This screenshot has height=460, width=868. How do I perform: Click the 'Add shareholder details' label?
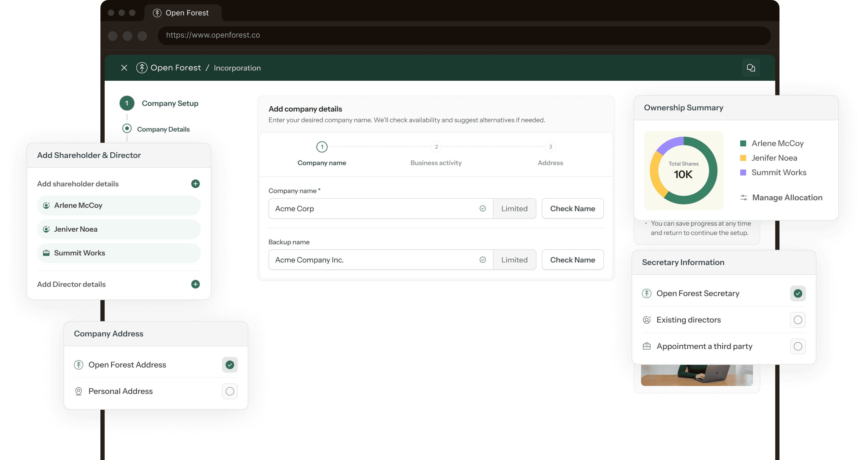pyautogui.click(x=78, y=184)
